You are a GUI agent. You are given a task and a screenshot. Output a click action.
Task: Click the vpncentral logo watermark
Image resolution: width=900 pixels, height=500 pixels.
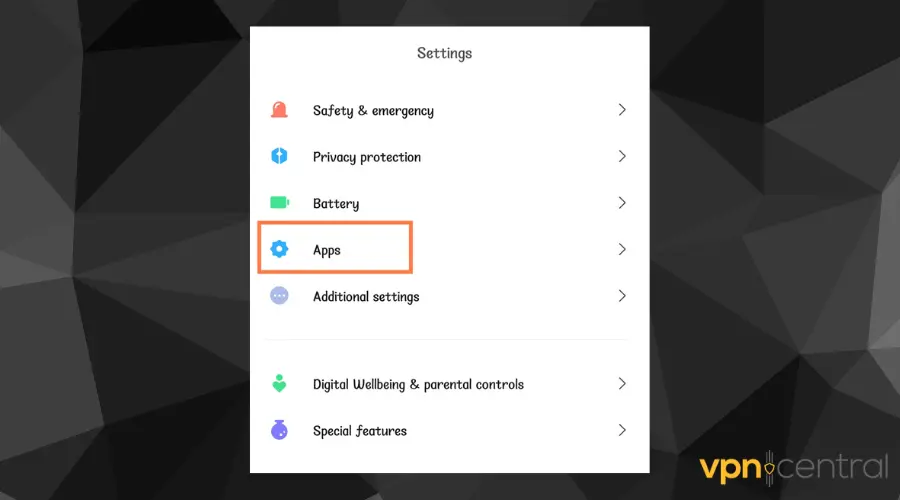[793, 467]
